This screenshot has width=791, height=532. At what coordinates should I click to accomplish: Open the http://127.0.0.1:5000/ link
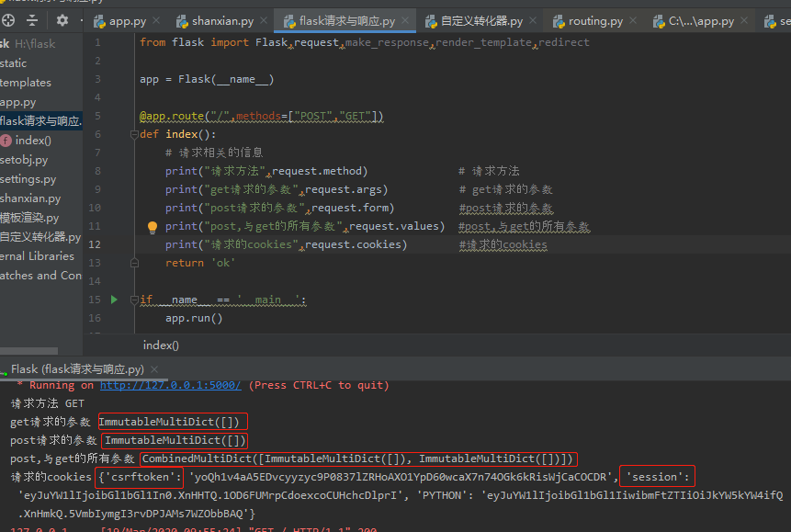tap(171, 385)
